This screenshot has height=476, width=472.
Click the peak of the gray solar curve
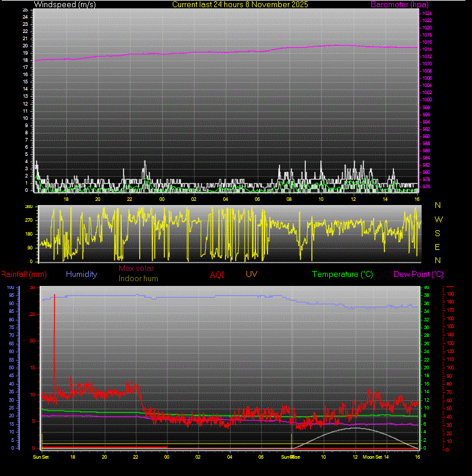[356, 428]
